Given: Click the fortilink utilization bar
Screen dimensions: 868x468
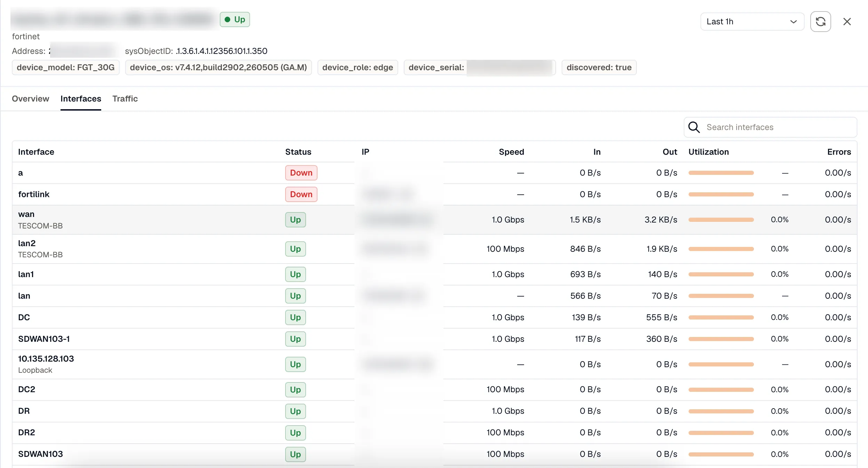Looking at the screenshot, I should [721, 194].
